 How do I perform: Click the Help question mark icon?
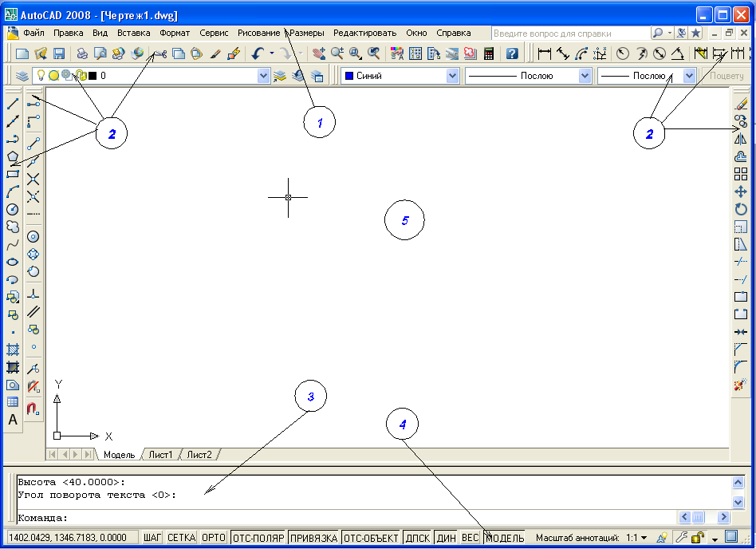[512, 53]
